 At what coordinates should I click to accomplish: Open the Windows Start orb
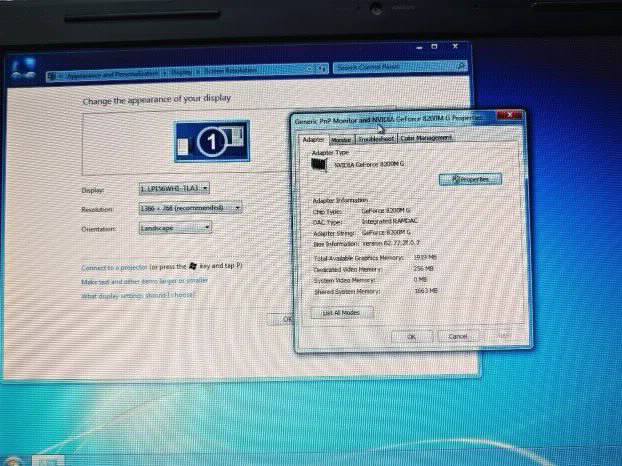click(x=12, y=460)
